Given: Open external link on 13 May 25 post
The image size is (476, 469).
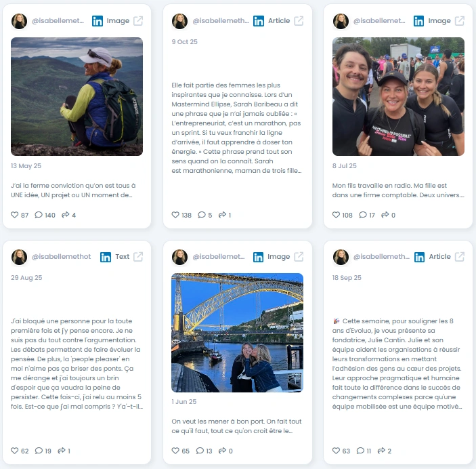Looking at the screenshot, I should coord(138,20).
